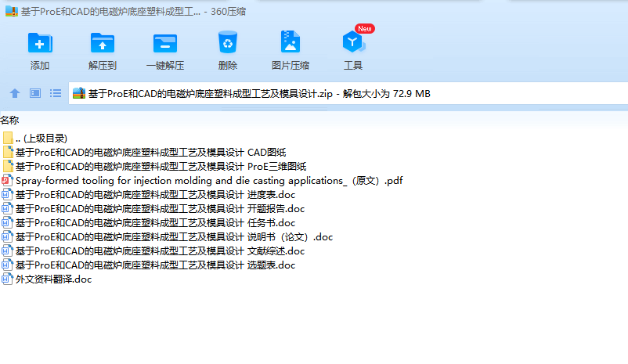
Task: Sort by the 名称 column header
Action: [9, 120]
